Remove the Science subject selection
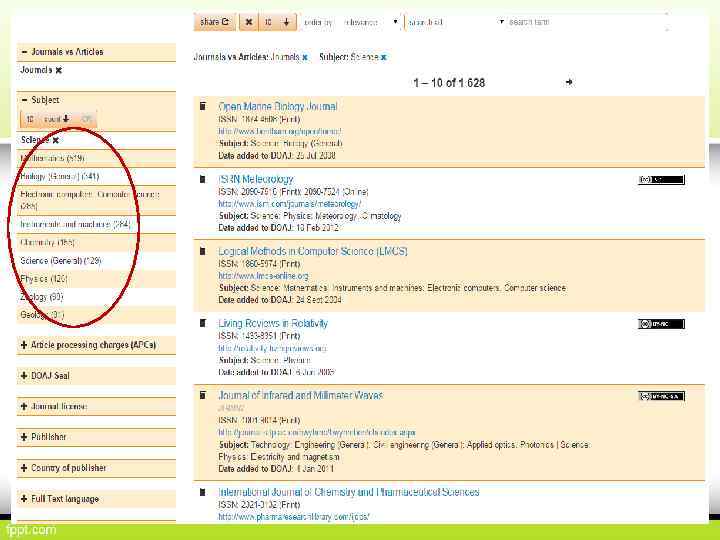This screenshot has width=720, height=540. pyautogui.click(x=56, y=140)
